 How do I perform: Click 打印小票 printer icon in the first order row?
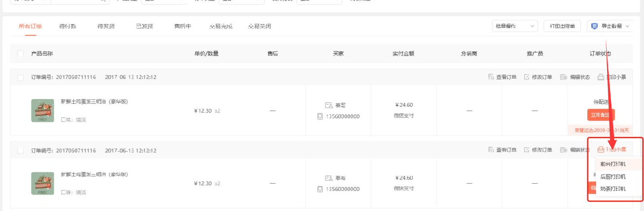[x=601, y=77]
